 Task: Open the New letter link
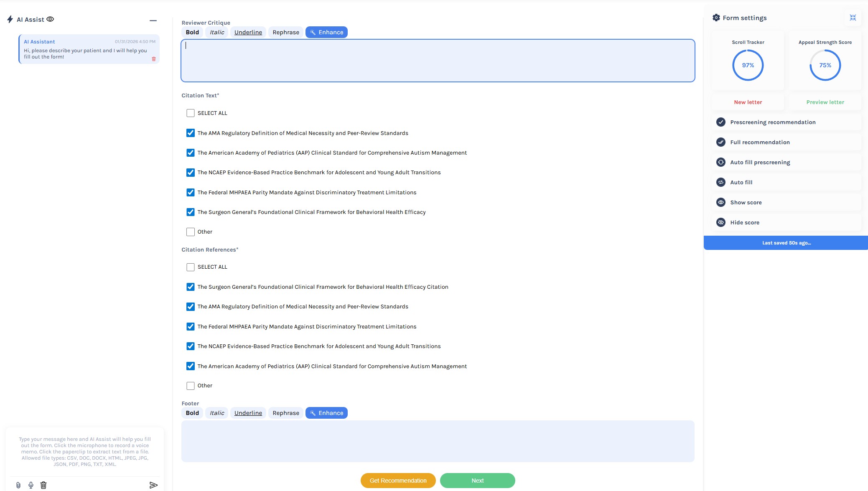coord(748,102)
